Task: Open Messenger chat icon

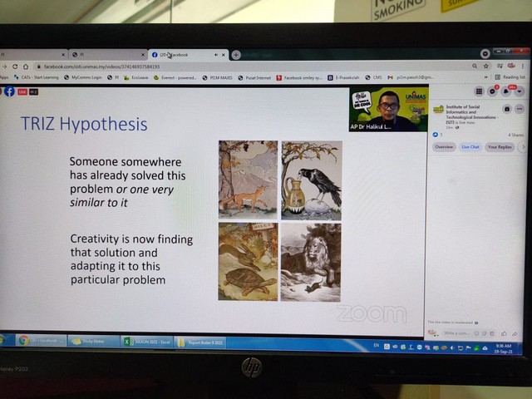Action: tap(492, 91)
